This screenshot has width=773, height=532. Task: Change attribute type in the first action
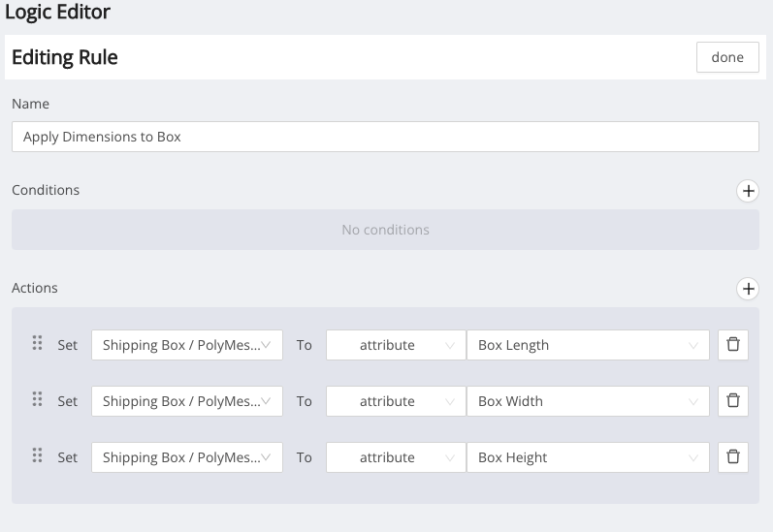(396, 345)
